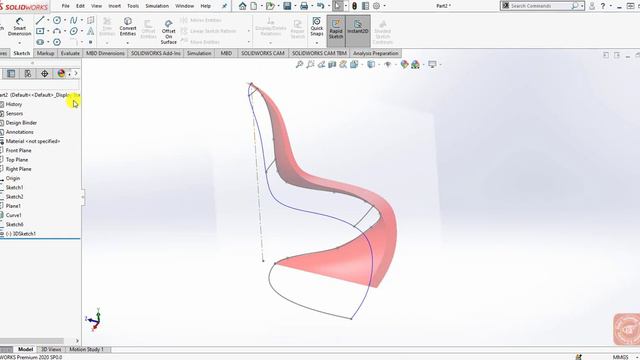Select the Corner Rectangle tool
Screen dimensions: 640x360
(x=40, y=31)
